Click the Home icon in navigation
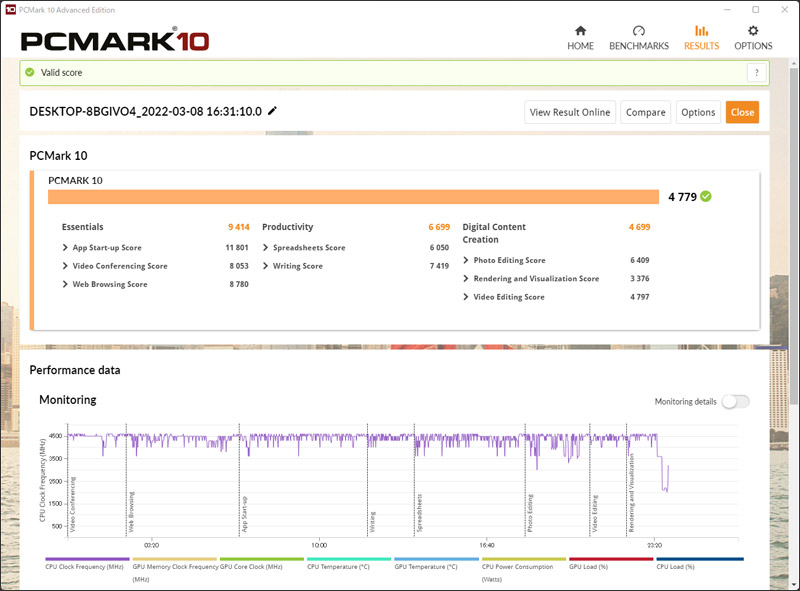Viewport: 800px width, 591px height. pos(580,31)
